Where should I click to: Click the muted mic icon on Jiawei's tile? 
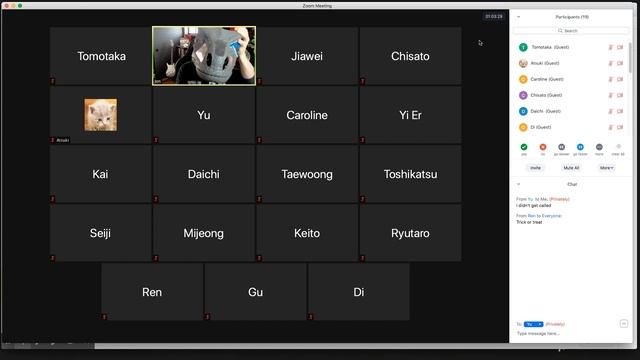259,81
